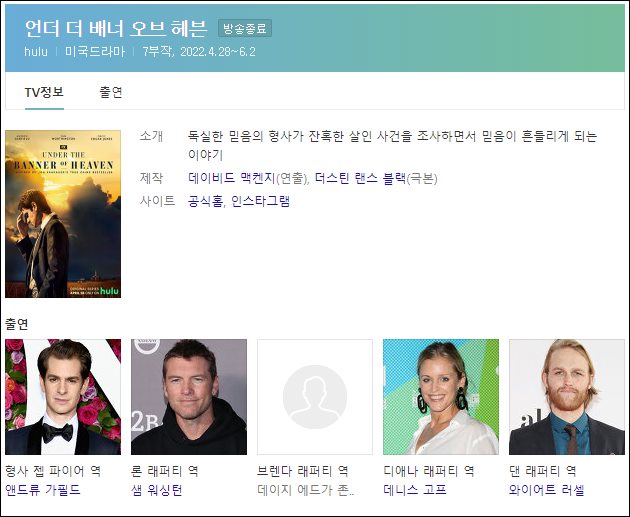Viewport: 630px width, 517px height.
Task: Click the 방송종료 status badge
Action: (x=245, y=28)
